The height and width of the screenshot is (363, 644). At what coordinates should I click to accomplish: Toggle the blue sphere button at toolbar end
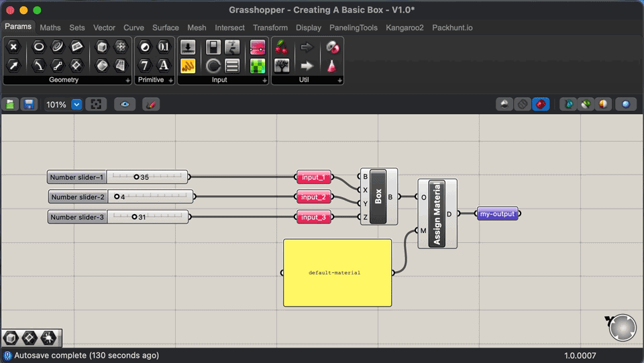tap(625, 104)
